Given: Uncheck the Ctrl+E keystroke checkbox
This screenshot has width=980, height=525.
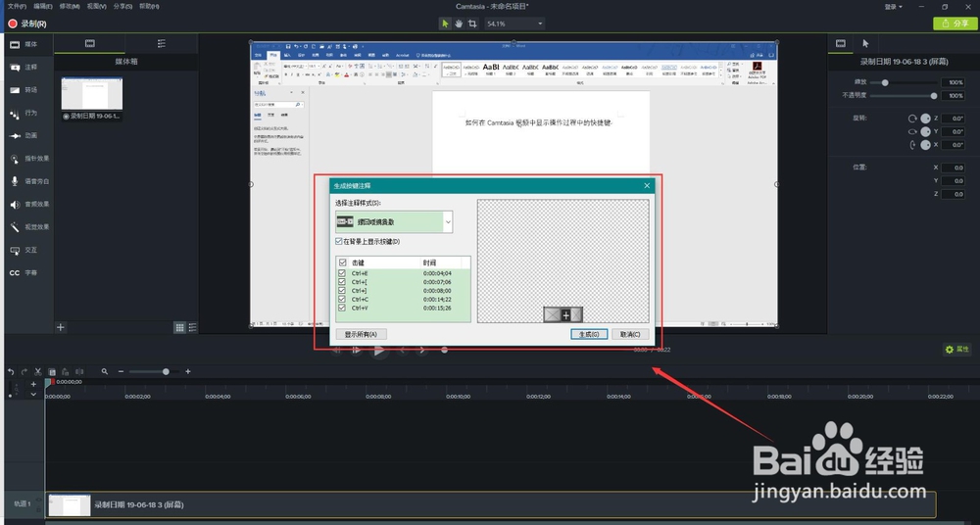Looking at the screenshot, I should coord(342,273).
